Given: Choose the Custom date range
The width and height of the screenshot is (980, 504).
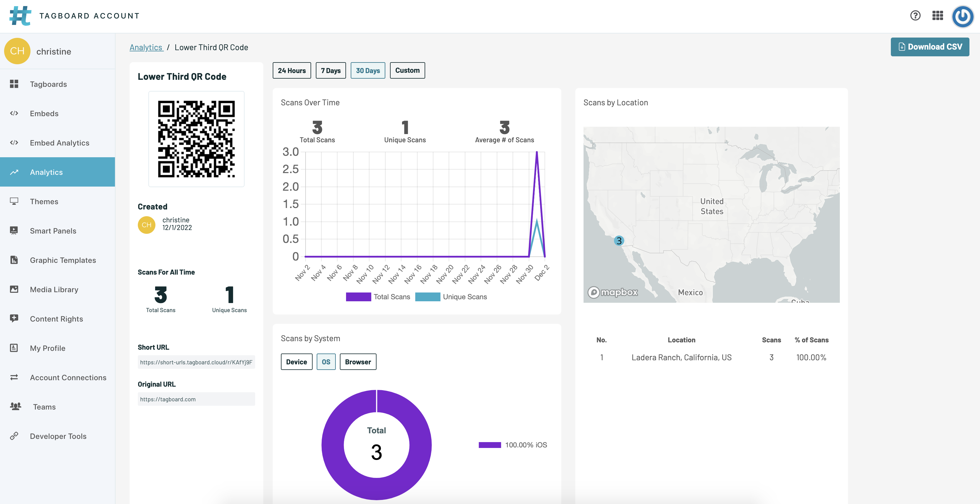Looking at the screenshot, I should click(407, 70).
